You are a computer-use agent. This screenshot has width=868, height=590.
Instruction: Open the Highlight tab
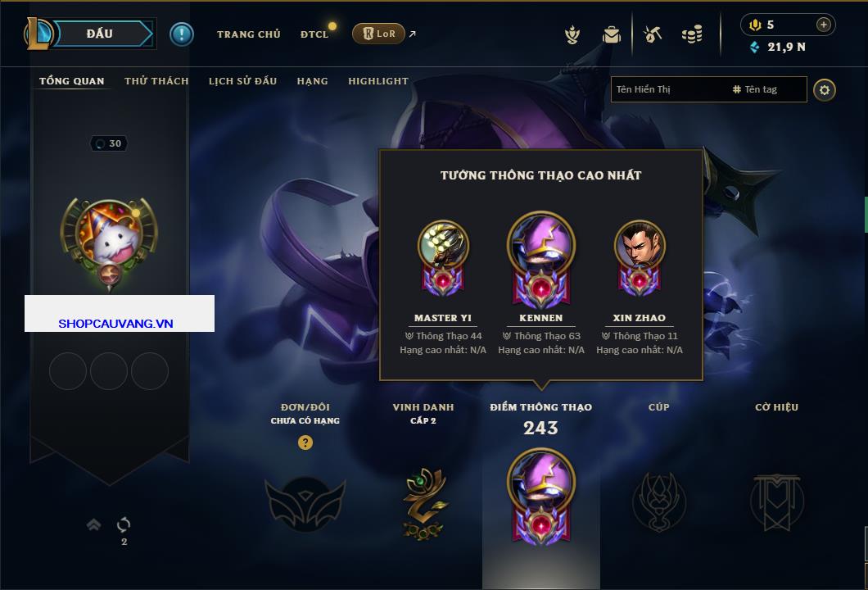[378, 81]
